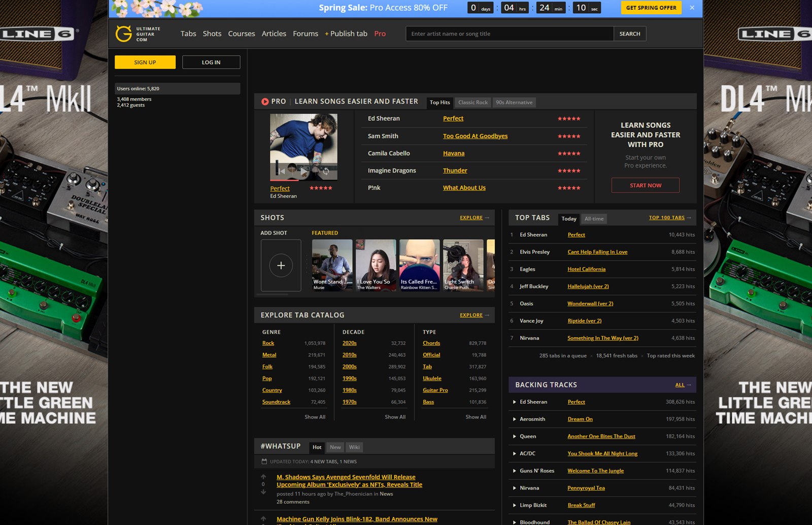Click star rating under Ed Sheeran thumbnail
The height and width of the screenshot is (525, 812).
pos(321,188)
